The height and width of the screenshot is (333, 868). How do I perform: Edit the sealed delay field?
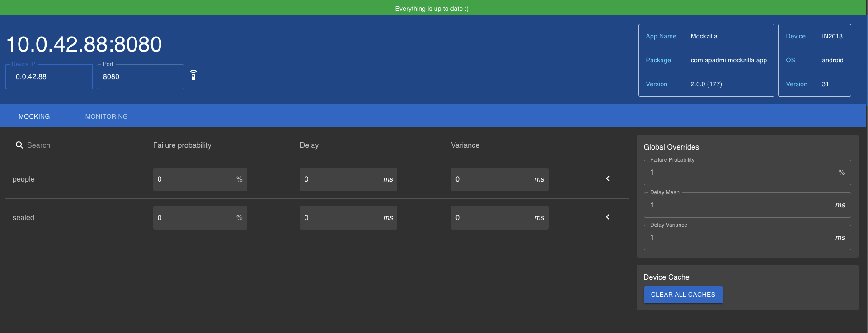tap(341, 218)
